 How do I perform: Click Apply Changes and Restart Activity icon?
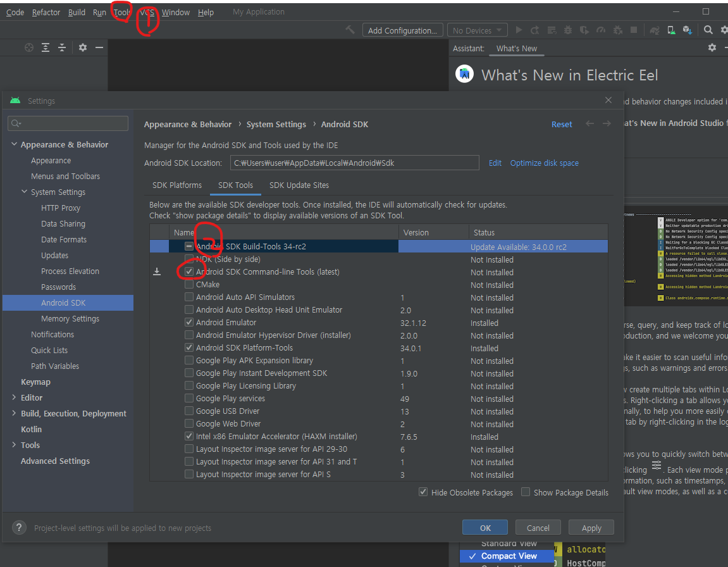pyautogui.click(x=535, y=30)
